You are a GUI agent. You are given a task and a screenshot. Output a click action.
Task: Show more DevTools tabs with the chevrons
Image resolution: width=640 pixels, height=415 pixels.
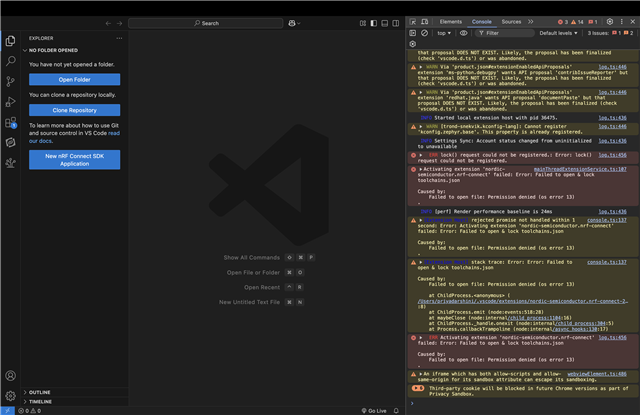coord(531,22)
